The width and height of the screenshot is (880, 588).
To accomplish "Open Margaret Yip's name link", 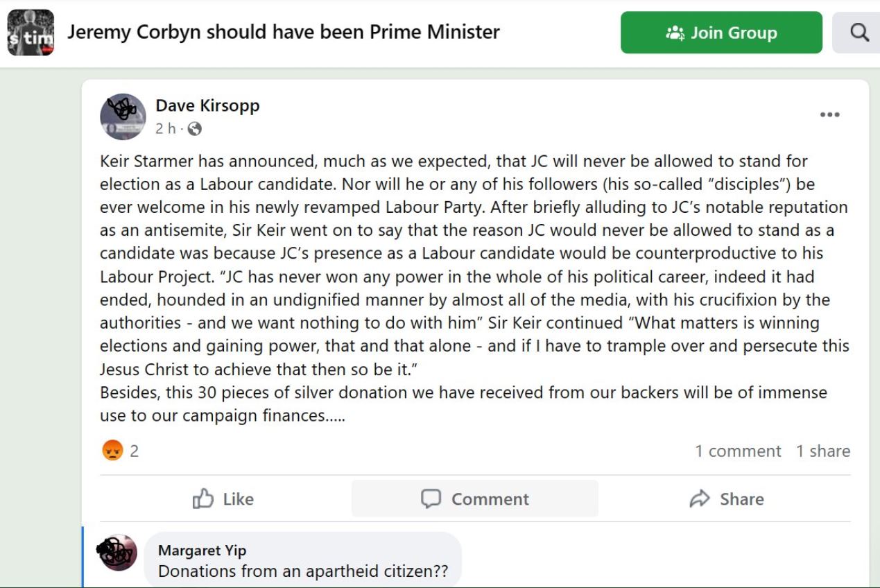I will (202, 551).
